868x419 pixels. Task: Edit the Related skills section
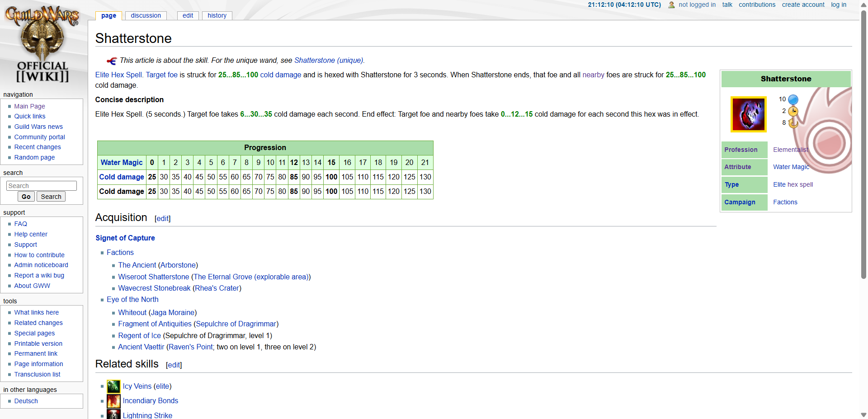click(174, 365)
